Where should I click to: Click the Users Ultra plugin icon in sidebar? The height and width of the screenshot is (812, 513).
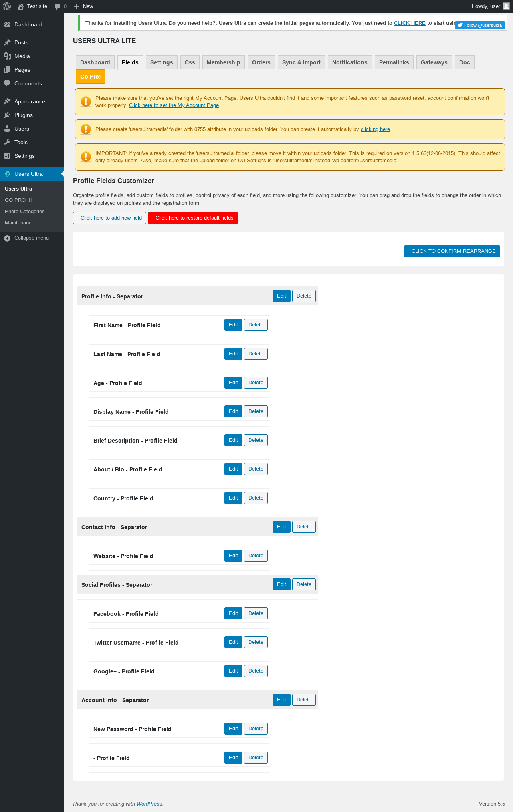tap(7, 174)
